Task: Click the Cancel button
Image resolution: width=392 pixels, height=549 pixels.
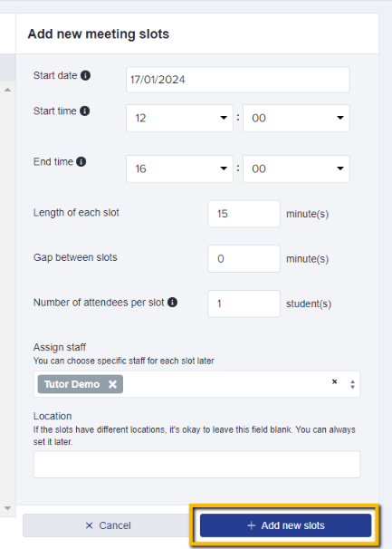Action: click(108, 525)
